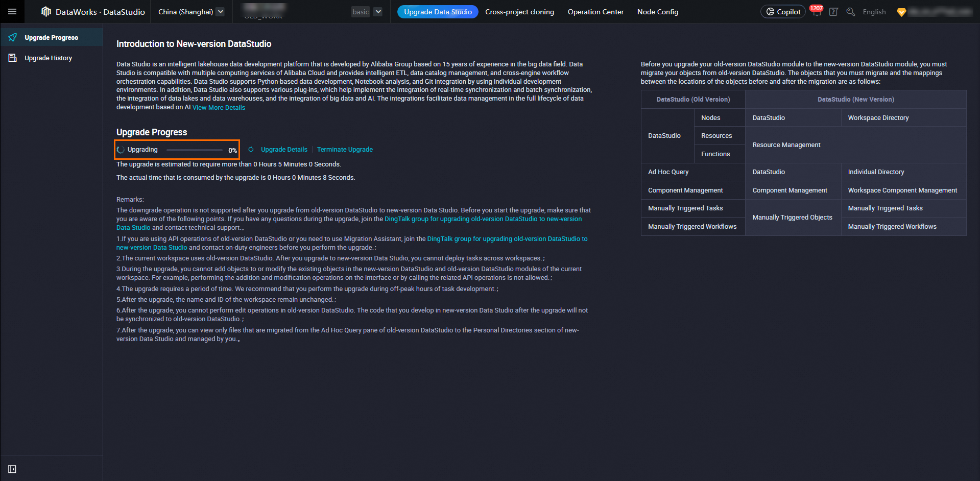
Task: Open Node Config from the top bar
Action: tap(658, 12)
